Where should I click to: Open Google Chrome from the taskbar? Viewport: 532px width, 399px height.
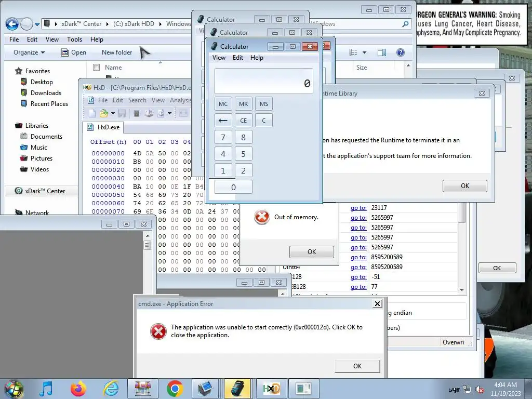click(175, 389)
